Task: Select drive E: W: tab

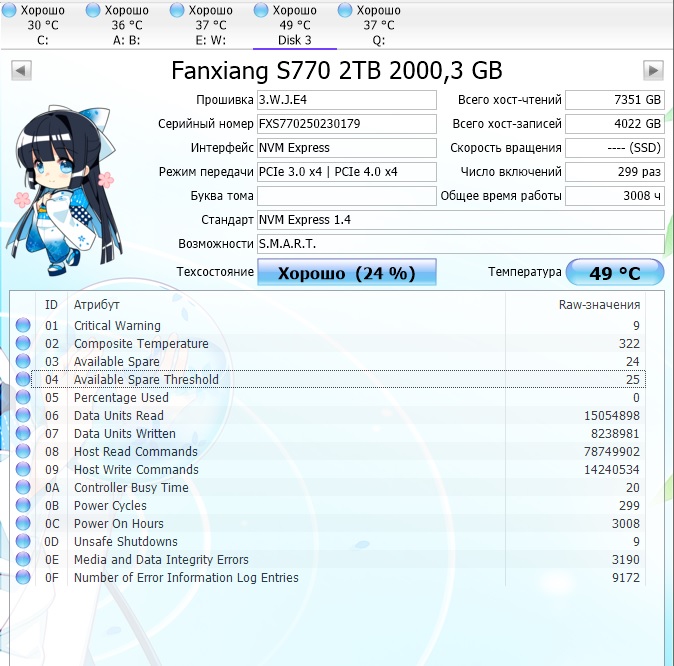Action: tap(211, 25)
